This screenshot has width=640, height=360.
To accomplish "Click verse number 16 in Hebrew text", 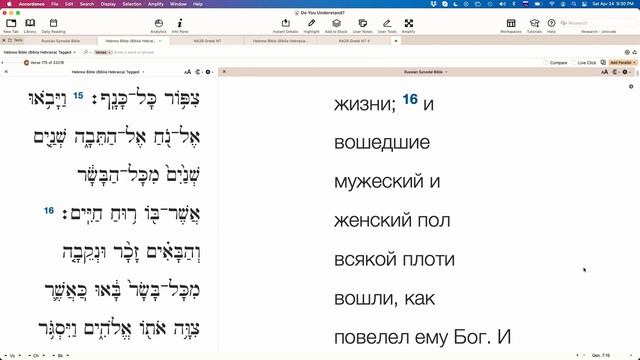I will (x=49, y=211).
